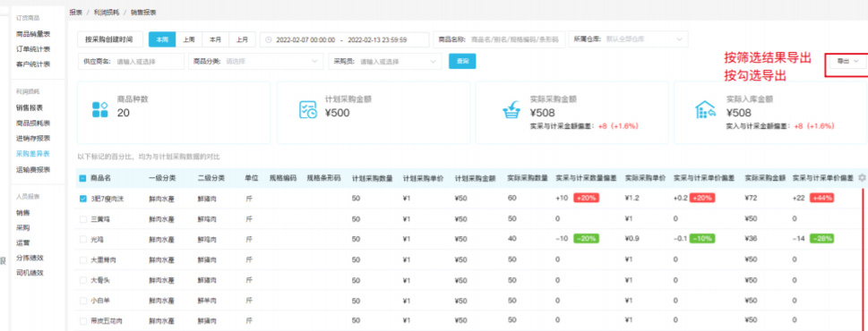868x331 pixels.
Task: Click the green -20% deviation badge
Action: (x=586, y=239)
